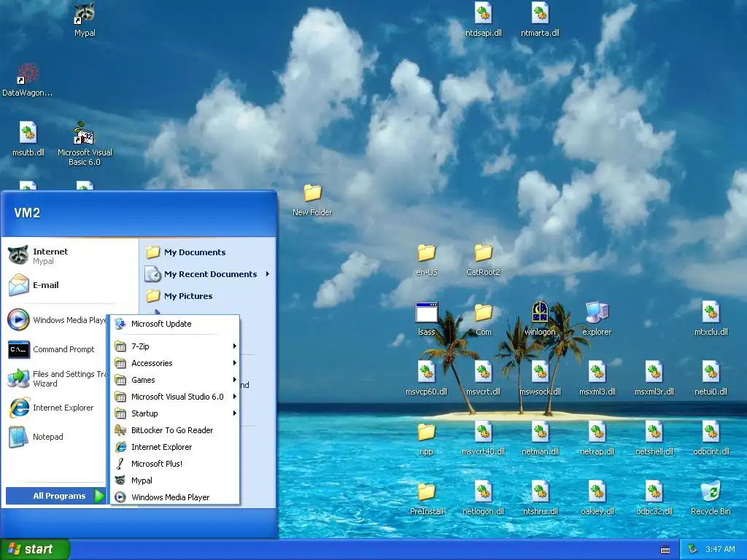Screen dimensions: 747x560
Task: Open the Mypal desktop shortcut
Action: click(85, 19)
